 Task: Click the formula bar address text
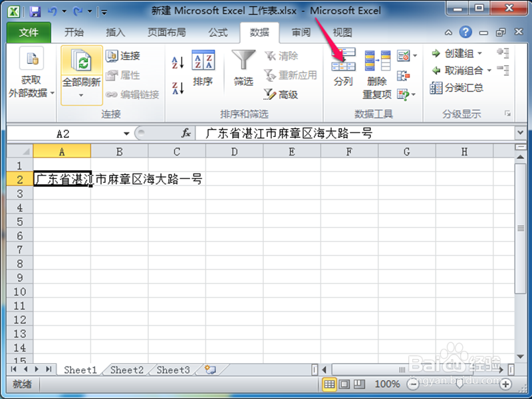pos(289,134)
